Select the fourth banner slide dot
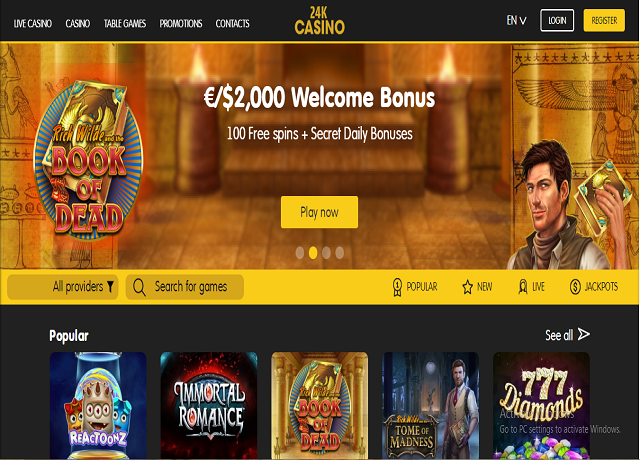 340,253
